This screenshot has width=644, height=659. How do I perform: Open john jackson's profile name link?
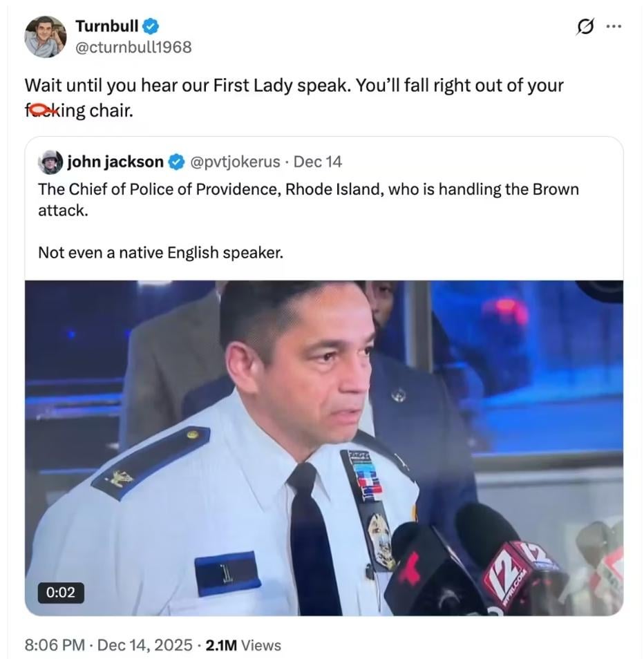(115, 162)
